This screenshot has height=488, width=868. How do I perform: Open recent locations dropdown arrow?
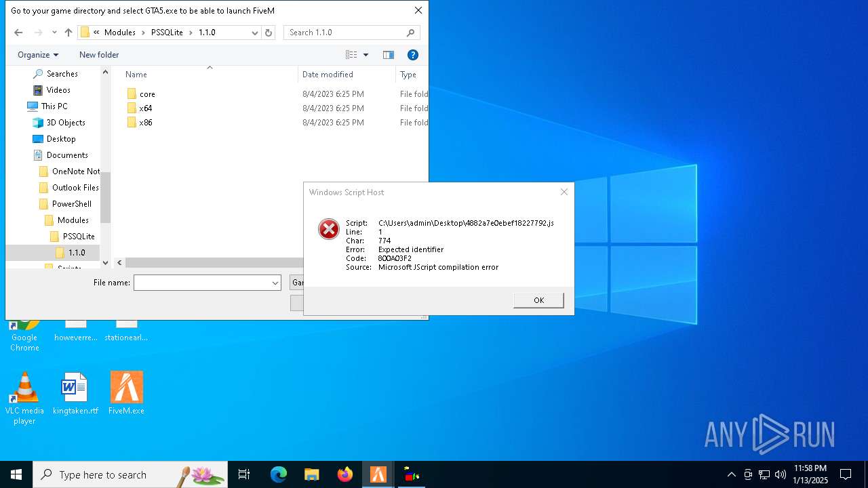pyautogui.click(x=54, y=33)
